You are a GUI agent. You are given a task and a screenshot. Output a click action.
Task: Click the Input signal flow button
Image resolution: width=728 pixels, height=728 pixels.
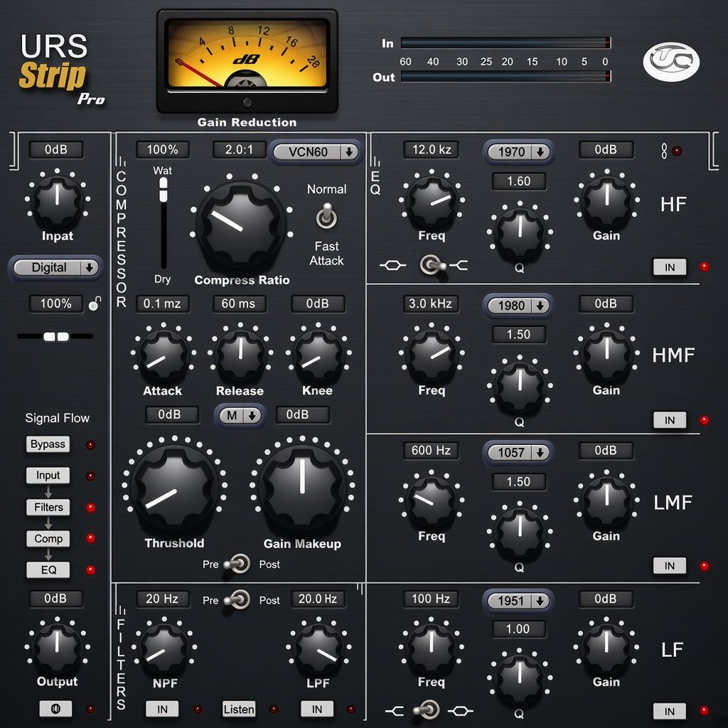[x=48, y=476]
